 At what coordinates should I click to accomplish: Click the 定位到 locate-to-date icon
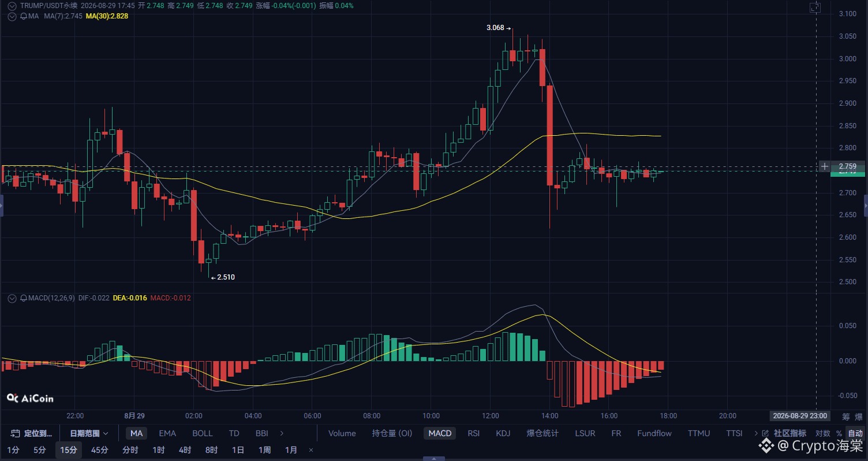click(x=16, y=433)
